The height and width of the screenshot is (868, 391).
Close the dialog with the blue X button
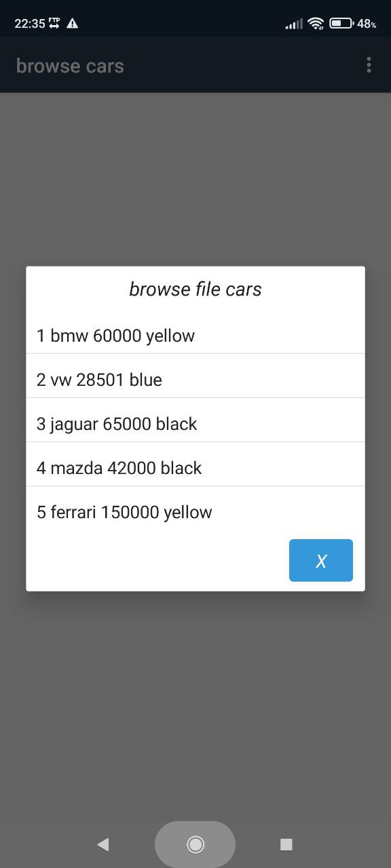tap(321, 560)
